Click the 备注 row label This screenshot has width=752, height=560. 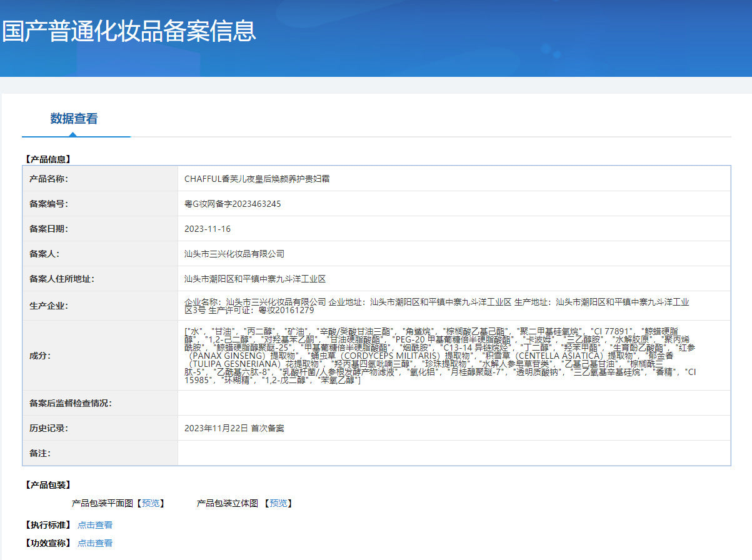(x=39, y=453)
